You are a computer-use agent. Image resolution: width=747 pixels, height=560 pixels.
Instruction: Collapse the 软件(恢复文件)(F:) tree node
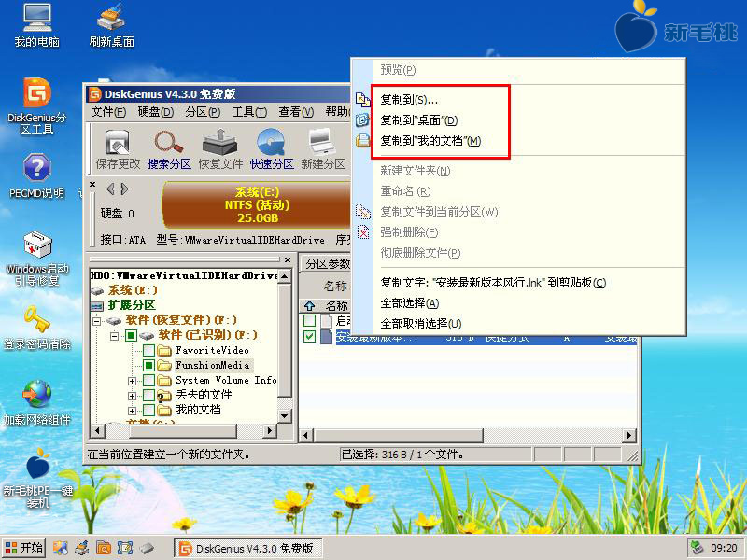pyautogui.click(x=97, y=321)
